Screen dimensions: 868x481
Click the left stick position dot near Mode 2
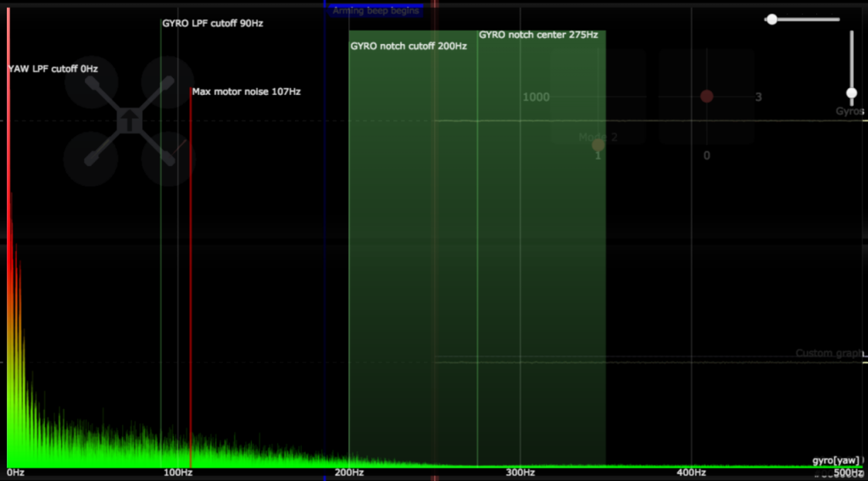[598, 145]
